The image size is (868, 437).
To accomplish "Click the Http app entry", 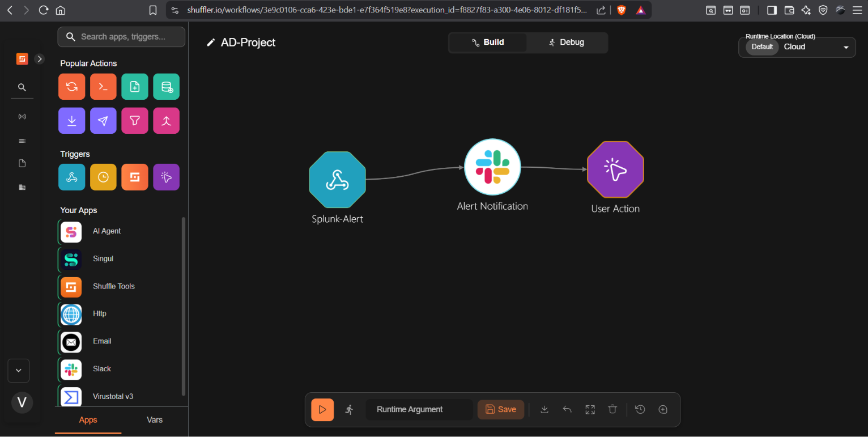I will (x=119, y=314).
